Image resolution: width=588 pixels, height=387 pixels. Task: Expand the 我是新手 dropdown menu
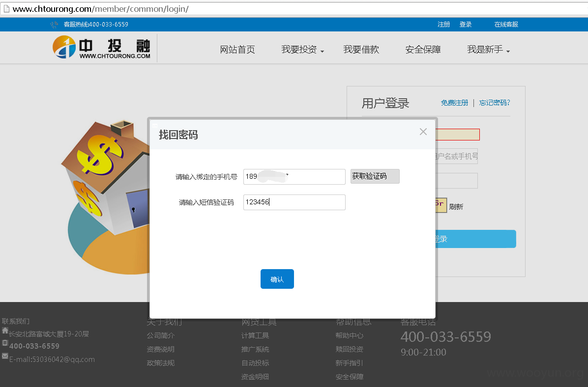pos(489,50)
